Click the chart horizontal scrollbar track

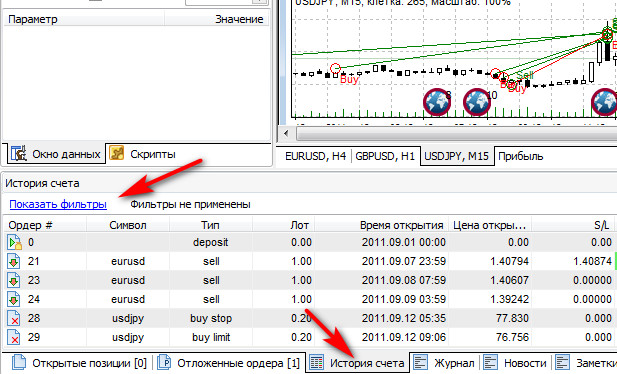click(456, 133)
